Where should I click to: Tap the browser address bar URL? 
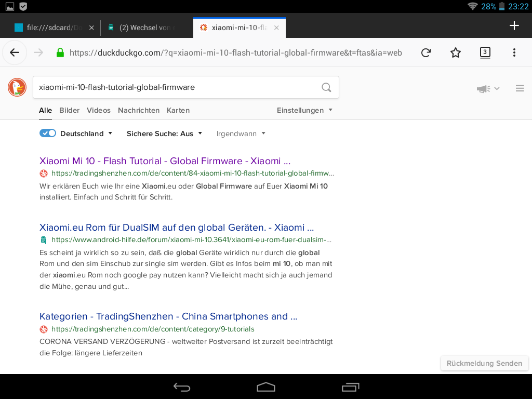point(235,52)
